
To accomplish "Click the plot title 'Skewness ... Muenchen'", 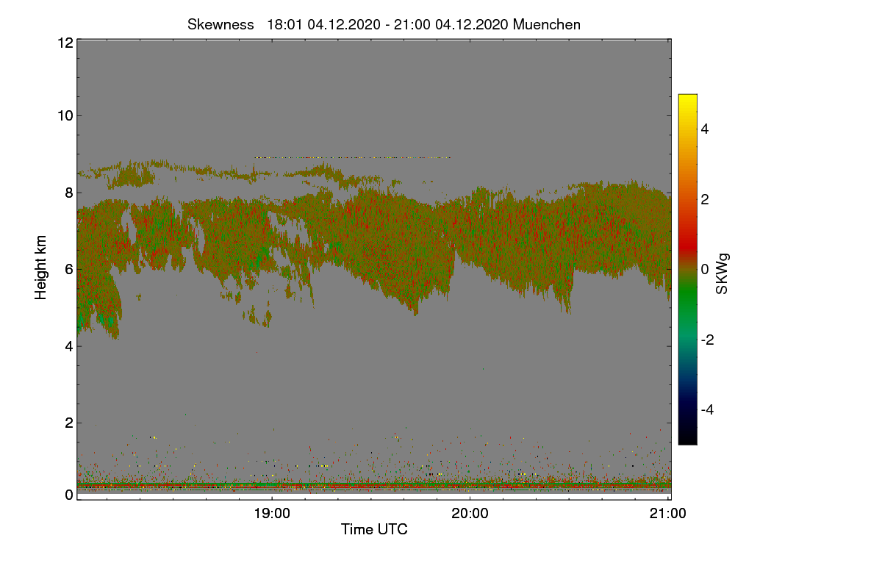I will (x=384, y=24).
